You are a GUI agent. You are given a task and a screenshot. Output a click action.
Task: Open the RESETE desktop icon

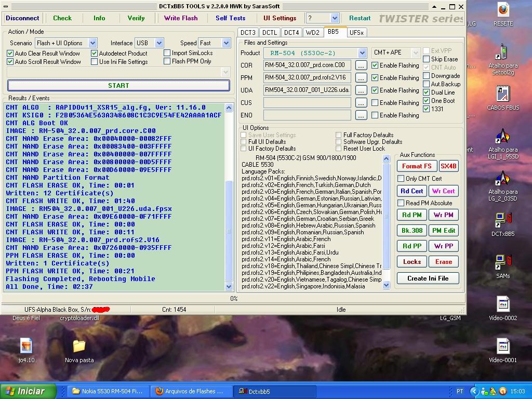tap(503, 14)
